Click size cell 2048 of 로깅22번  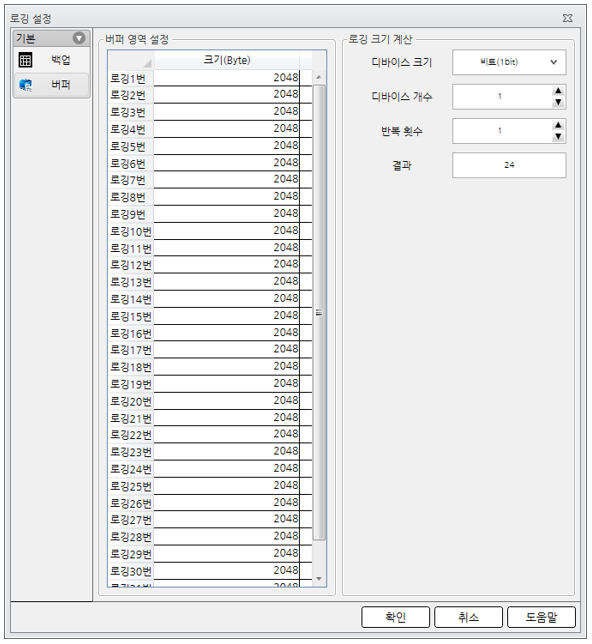coord(227,435)
